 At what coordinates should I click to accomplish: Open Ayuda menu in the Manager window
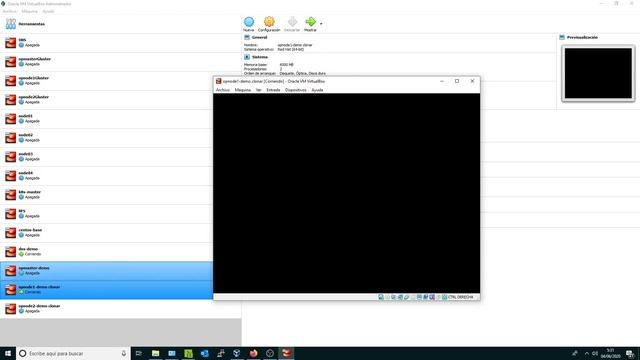click(x=48, y=11)
